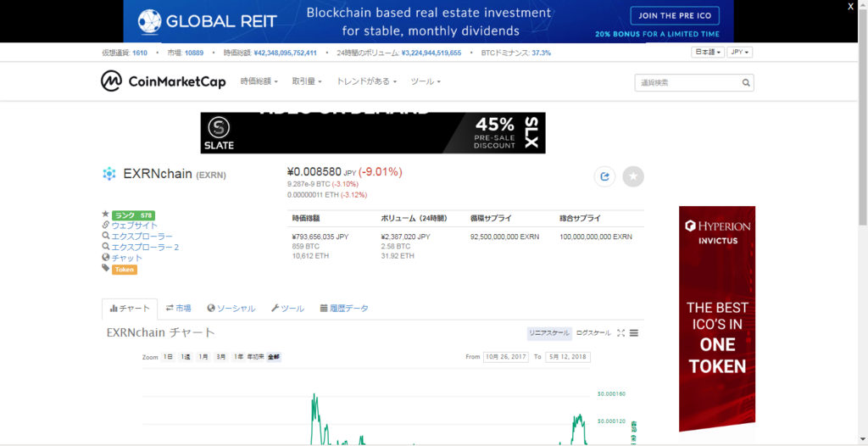Set chart zoom to 1月
Screen dimensions: 868x446
coord(203,357)
